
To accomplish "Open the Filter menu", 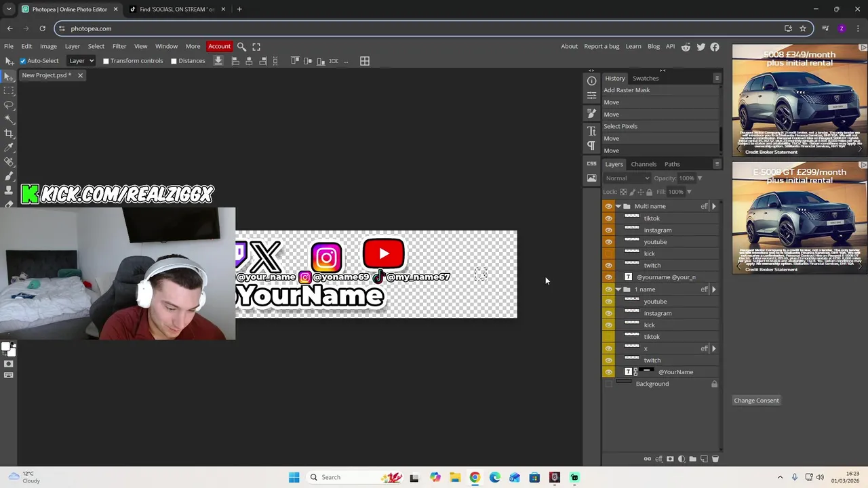I will tap(119, 47).
